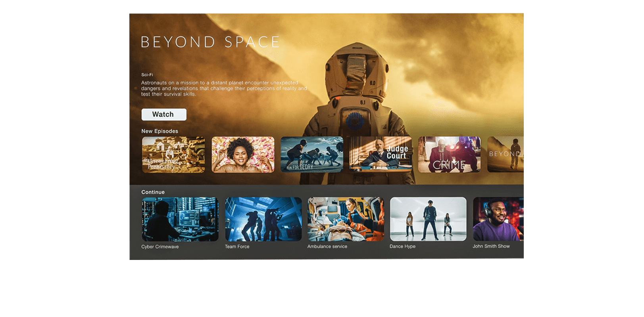Click the Beyond Space featured title
644x317 pixels.
[x=210, y=42]
